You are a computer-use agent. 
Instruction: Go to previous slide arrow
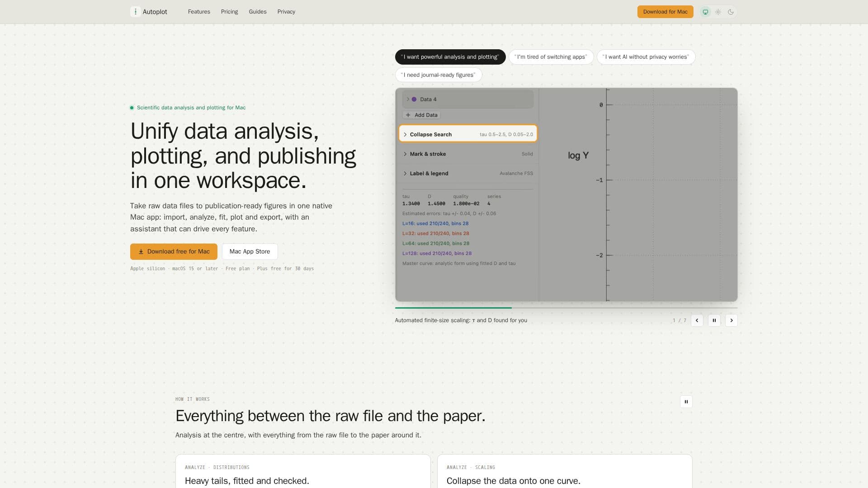[697, 320]
